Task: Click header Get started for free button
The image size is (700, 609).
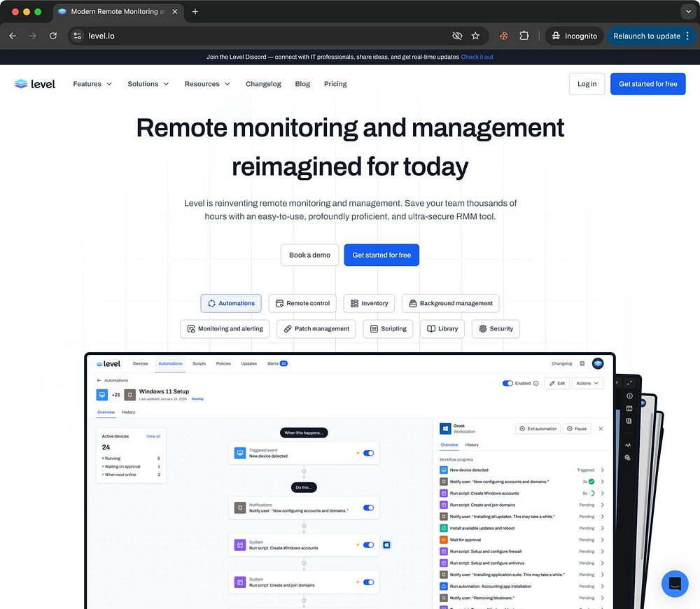Action: [647, 84]
